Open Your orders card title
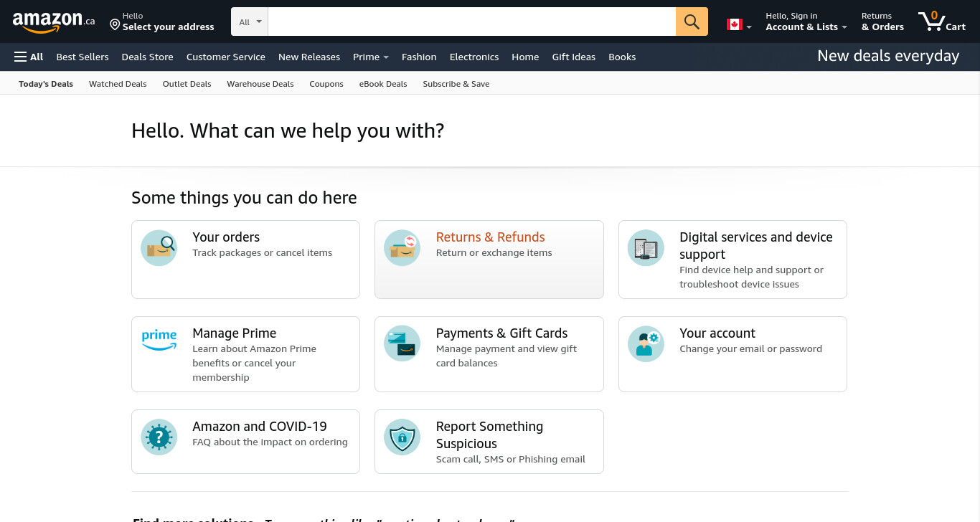The image size is (980, 522). 226,237
